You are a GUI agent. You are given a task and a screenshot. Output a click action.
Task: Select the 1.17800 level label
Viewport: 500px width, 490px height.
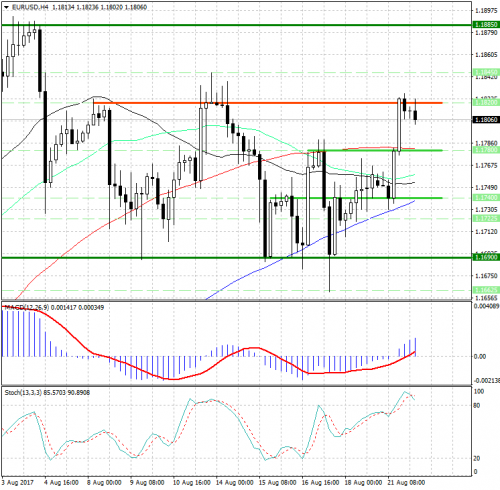click(x=486, y=150)
